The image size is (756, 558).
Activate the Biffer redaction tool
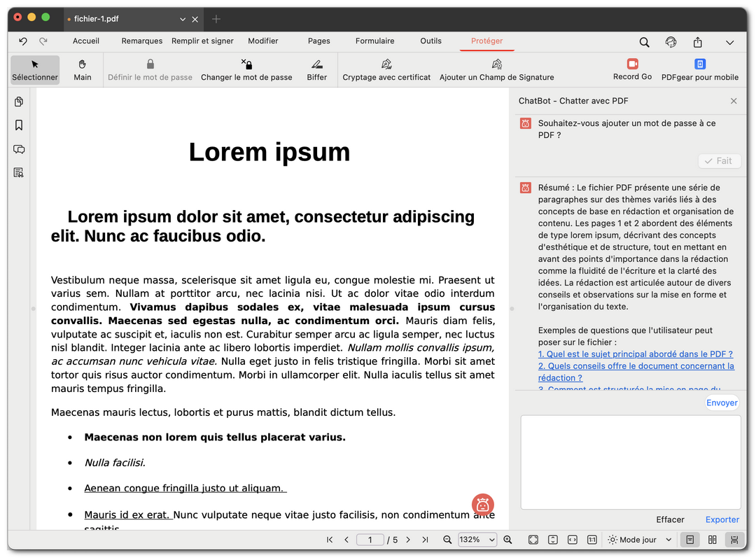pyautogui.click(x=317, y=70)
